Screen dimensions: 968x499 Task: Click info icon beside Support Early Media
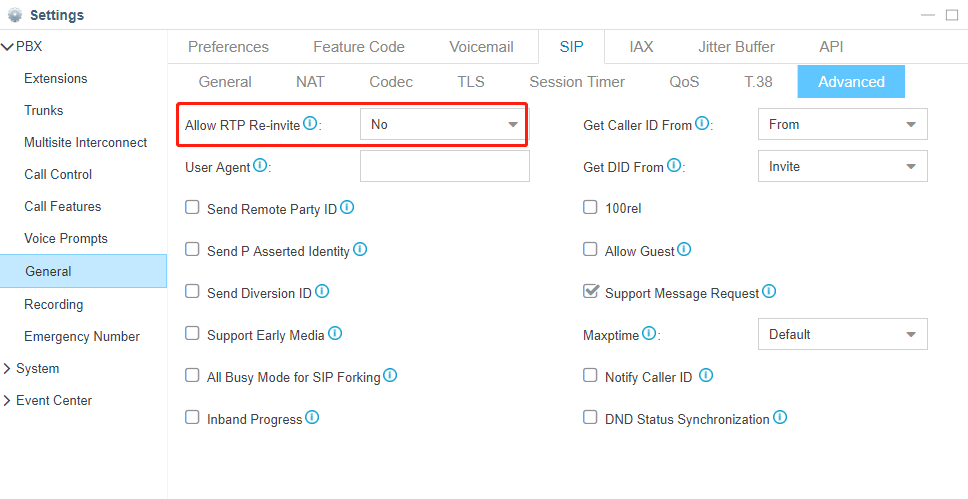(x=335, y=333)
